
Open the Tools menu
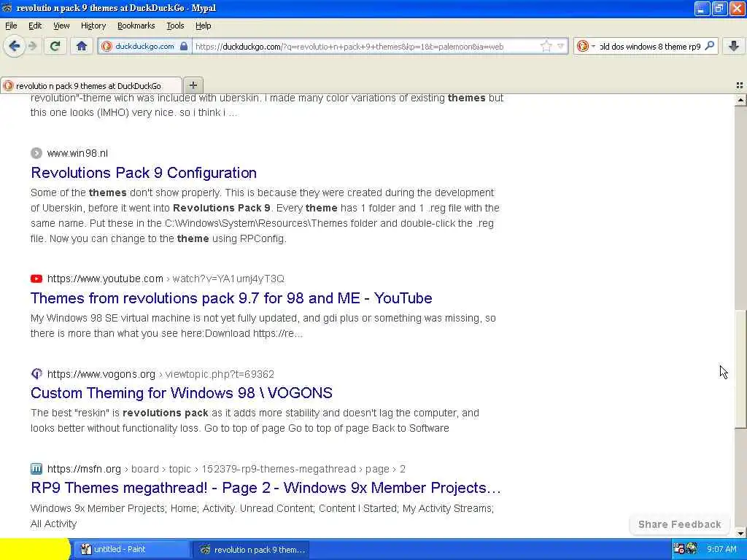pos(175,26)
